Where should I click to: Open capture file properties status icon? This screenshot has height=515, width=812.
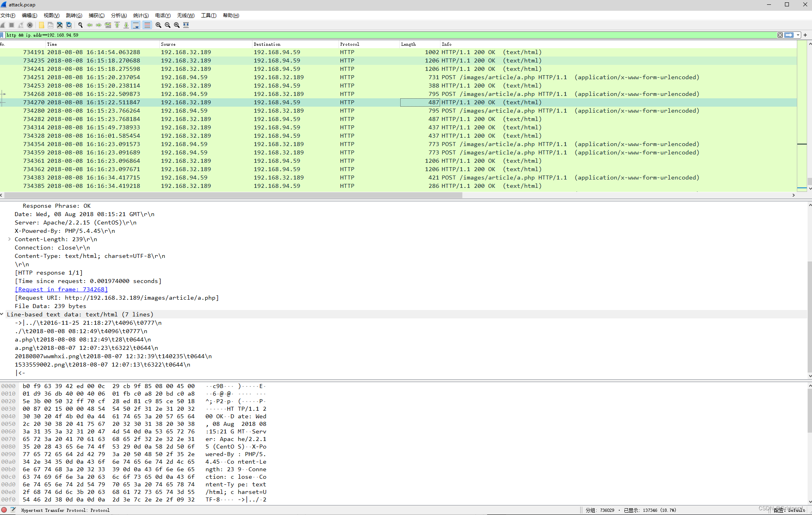[13, 510]
